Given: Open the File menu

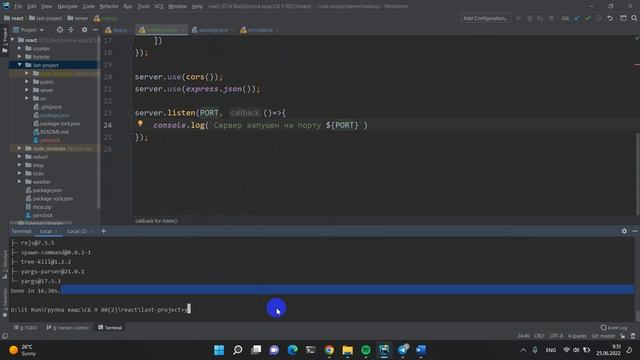Looking at the screenshot, I should (18, 6).
